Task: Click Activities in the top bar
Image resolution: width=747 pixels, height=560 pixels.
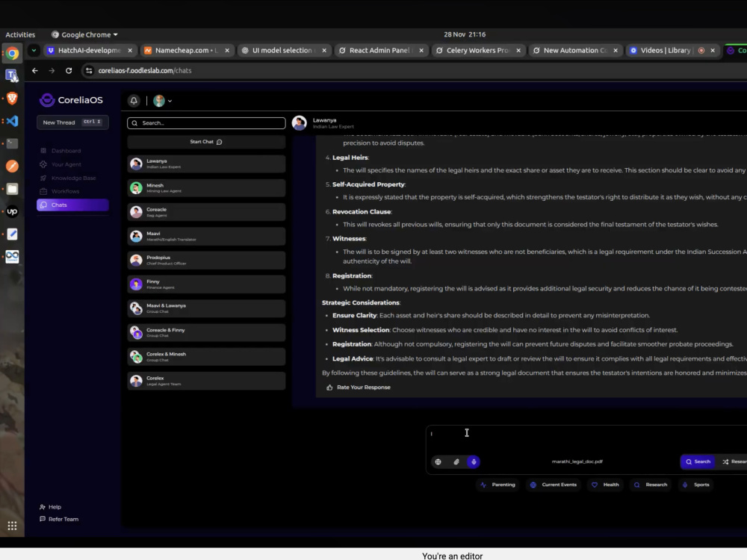Action: 20,35
